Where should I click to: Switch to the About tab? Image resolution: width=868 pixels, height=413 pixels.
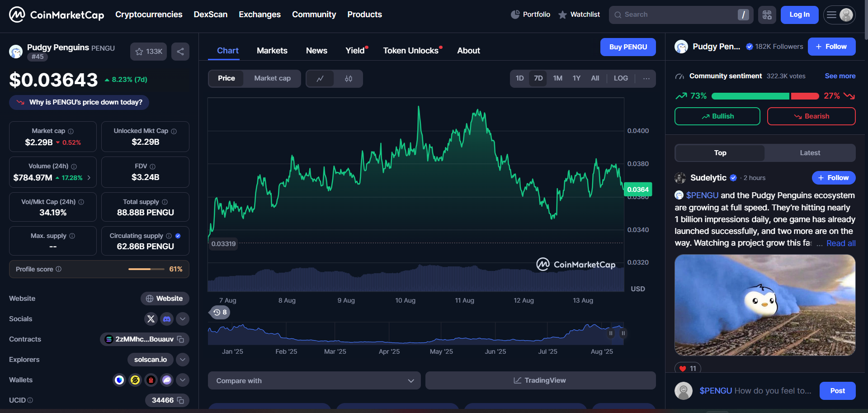[x=468, y=51]
